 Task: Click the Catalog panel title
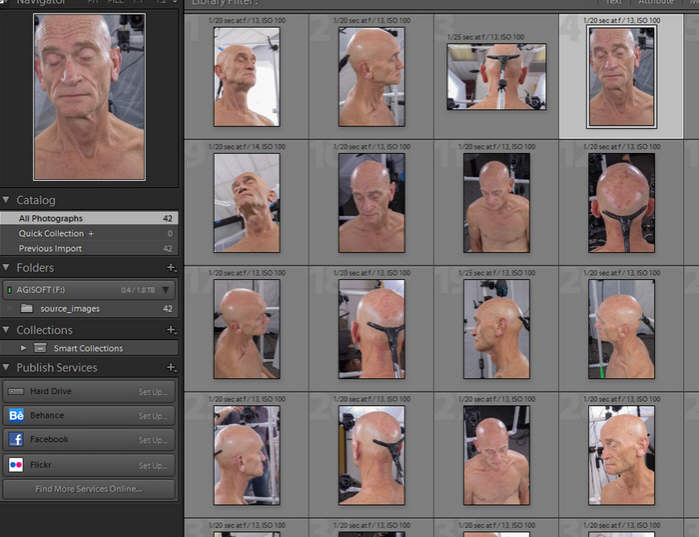tap(36, 200)
